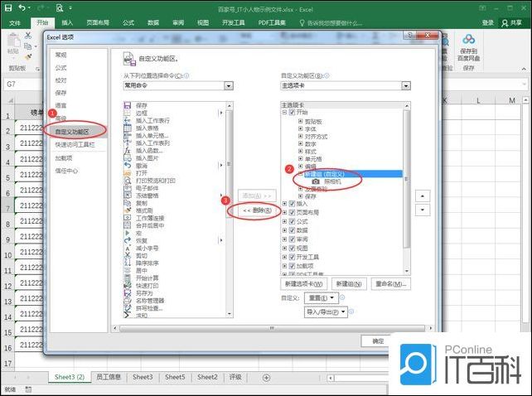Uncheck the 开始 tab checkbox

click(x=292, y=112)
